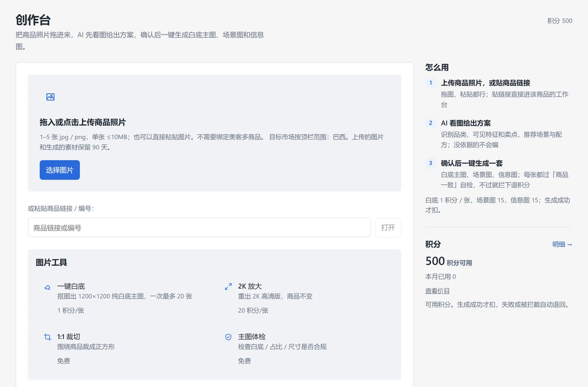Click the 1:1 裁切 crop icon

[47, 337]
